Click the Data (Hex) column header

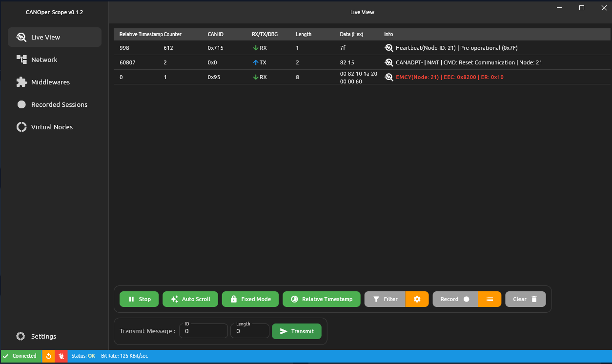tap(351, 34)
